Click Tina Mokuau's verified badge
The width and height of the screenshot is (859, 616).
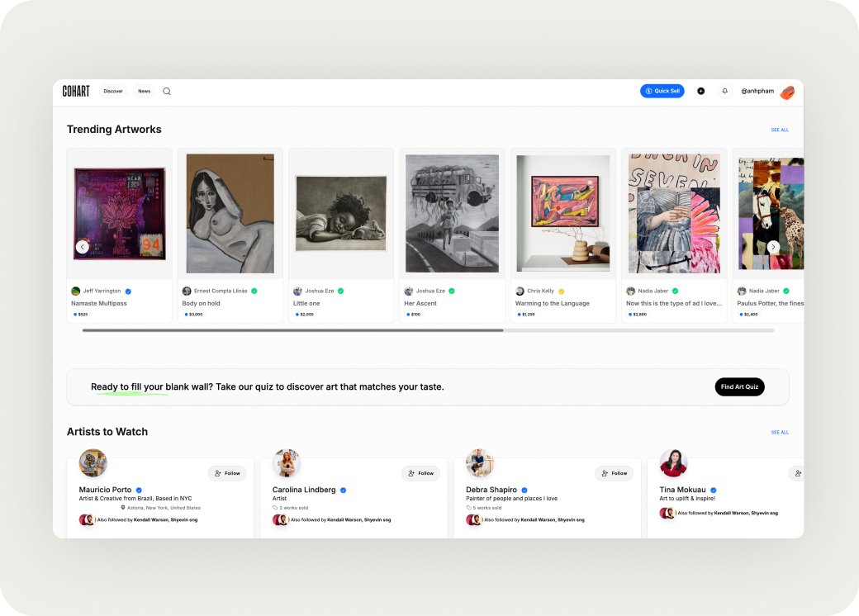click(714, 490)
